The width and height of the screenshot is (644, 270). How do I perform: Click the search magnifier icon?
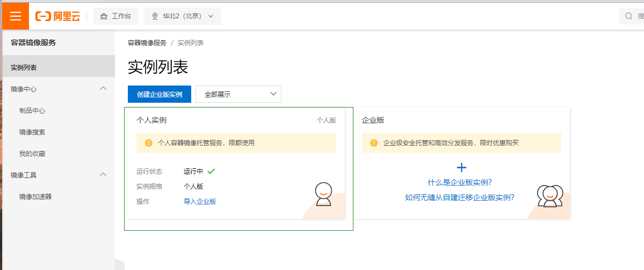click(x=628, y=16)
